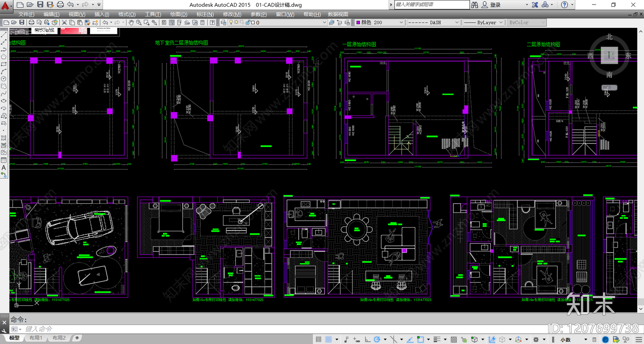Expand the layer selection dropdown

click(x=324, y=23)
